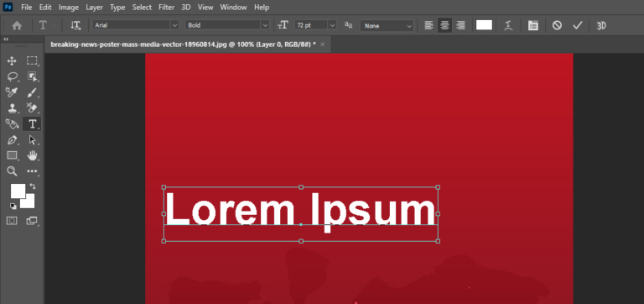This screenshot has height=304, width=644.
Task: Select the Zoom magnifier tool
Action: 12,171
